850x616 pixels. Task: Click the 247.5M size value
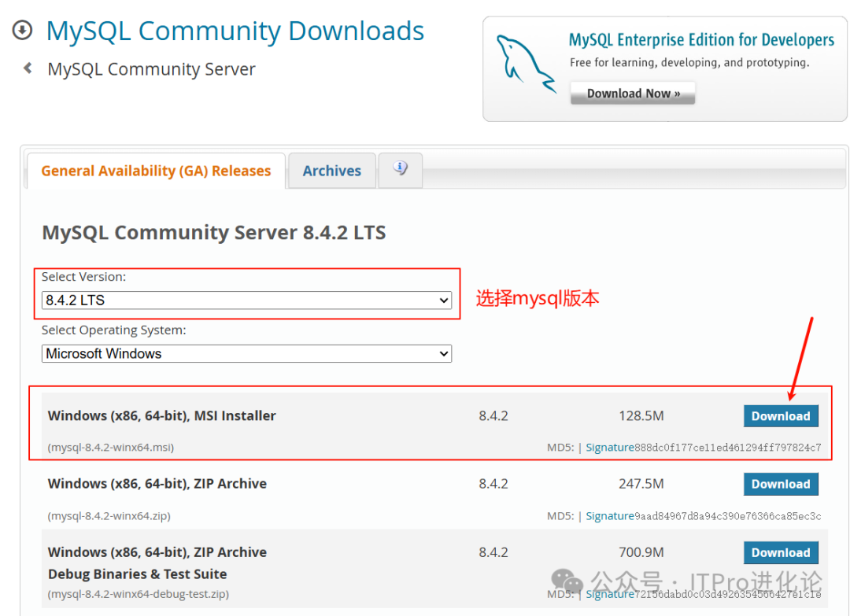click(641, 484)
